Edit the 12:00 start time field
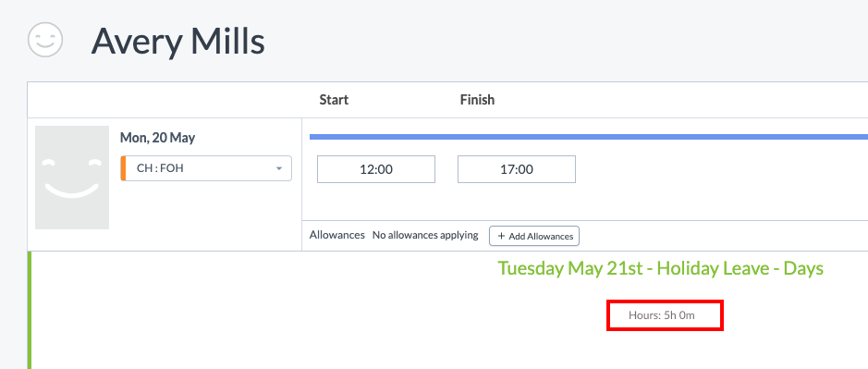This screenshot has width=868, height=369. (376, 169)
